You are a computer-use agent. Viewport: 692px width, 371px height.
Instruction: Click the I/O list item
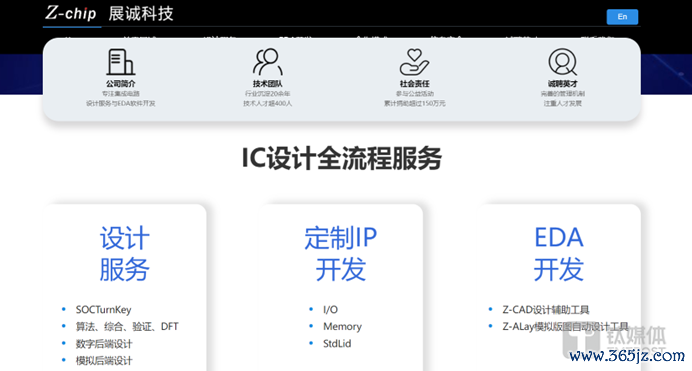pos(330,310)
